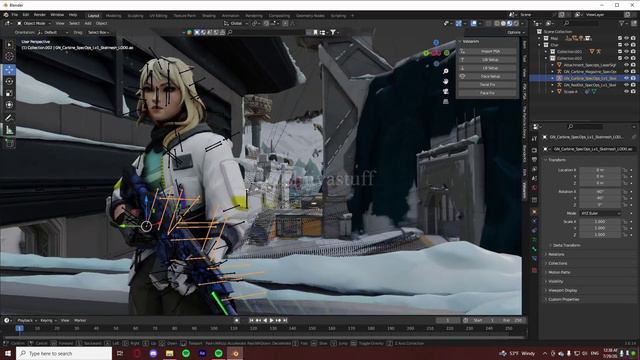Uncheck the Map collection exclude checkbox
640x360 pixels.
coord(620,38)
